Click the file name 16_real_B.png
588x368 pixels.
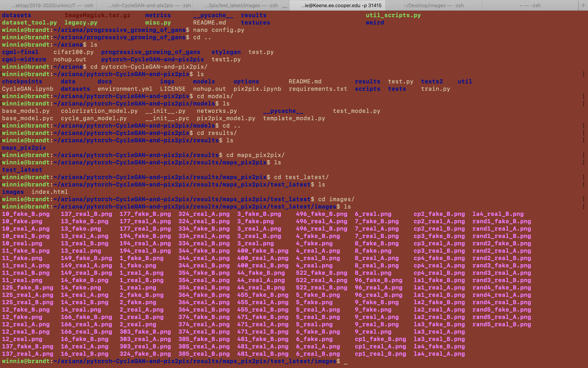tap(85, 354)
